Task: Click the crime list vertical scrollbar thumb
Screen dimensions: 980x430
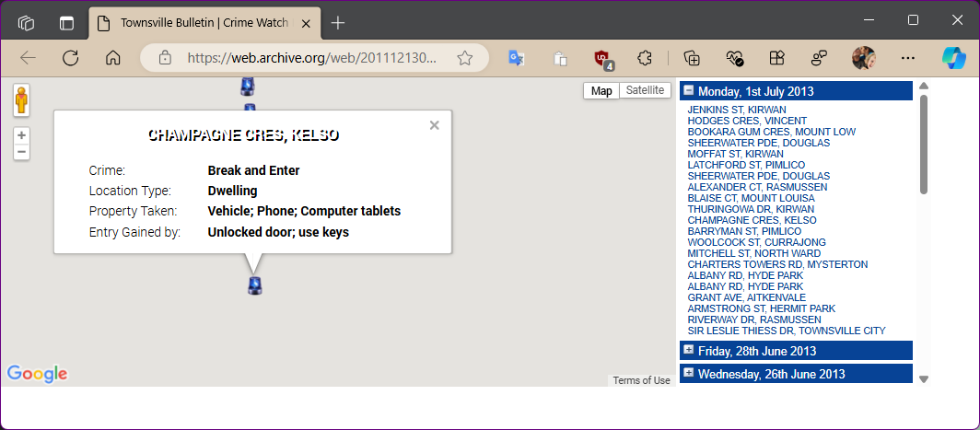Action: 924,143
